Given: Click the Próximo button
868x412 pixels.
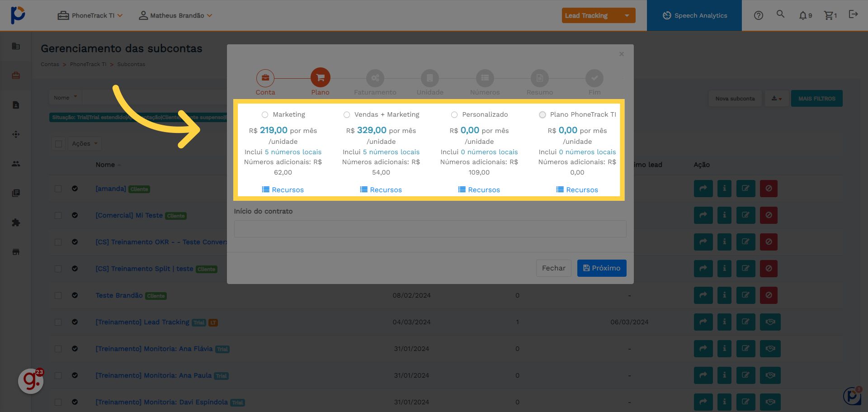Looking at the screenshot, I should 602,268.
